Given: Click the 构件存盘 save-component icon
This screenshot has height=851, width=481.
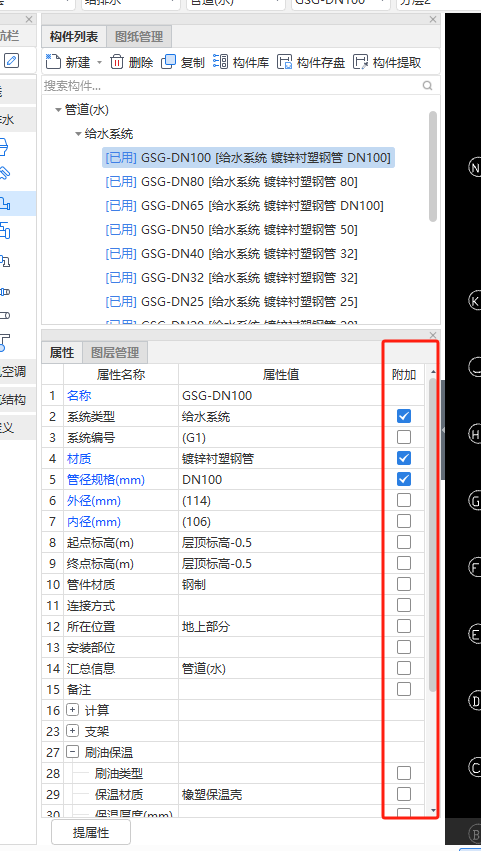Looking at the screenshot, I should 285,62.
